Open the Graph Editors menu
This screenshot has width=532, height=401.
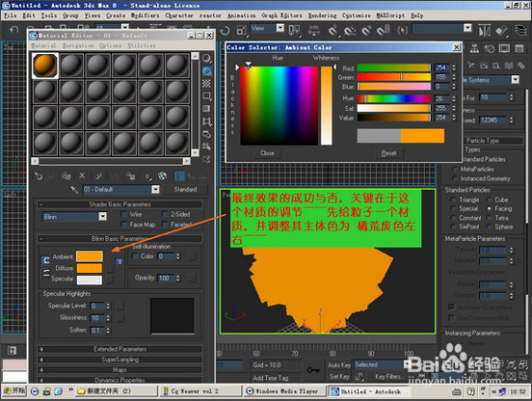pyautogui.click(x=281, y=15)
